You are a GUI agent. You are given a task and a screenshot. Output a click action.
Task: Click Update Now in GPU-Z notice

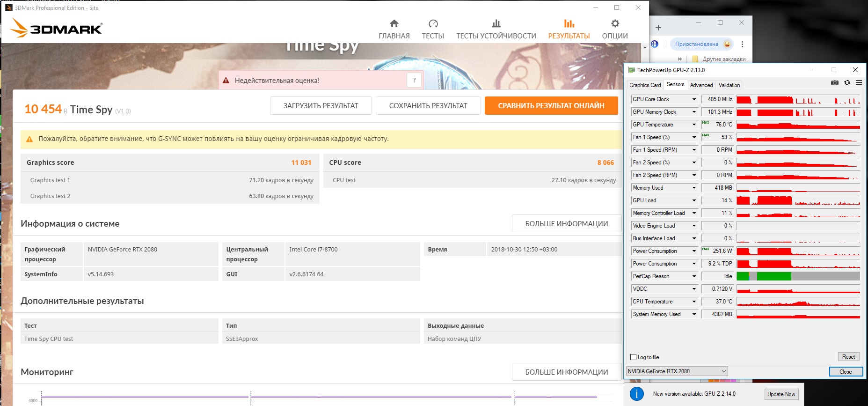tap(781, 394)
